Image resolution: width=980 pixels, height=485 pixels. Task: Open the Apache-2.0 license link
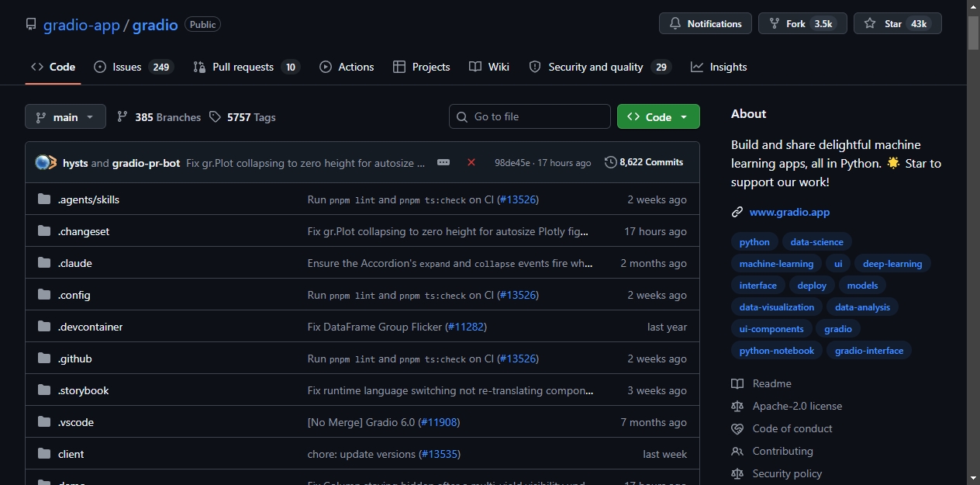pos(786,406)
